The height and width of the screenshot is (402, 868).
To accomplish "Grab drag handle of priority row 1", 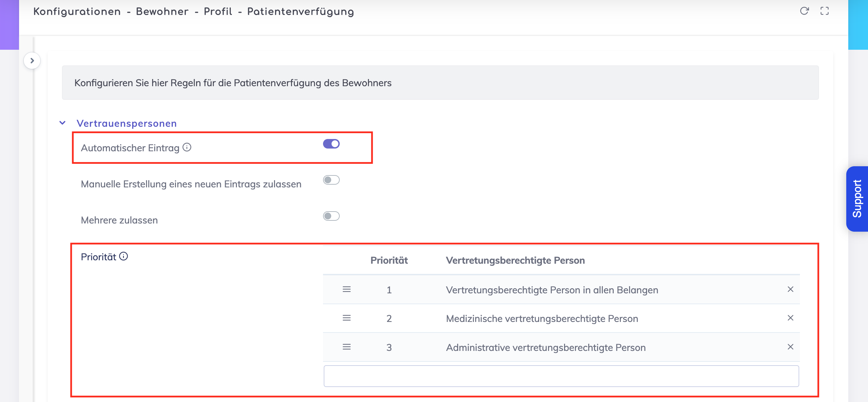I will 347,289.
